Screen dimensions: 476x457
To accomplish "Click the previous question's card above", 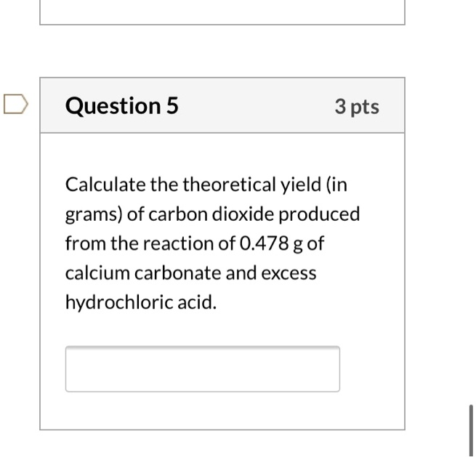I will (x=222, y=12).
